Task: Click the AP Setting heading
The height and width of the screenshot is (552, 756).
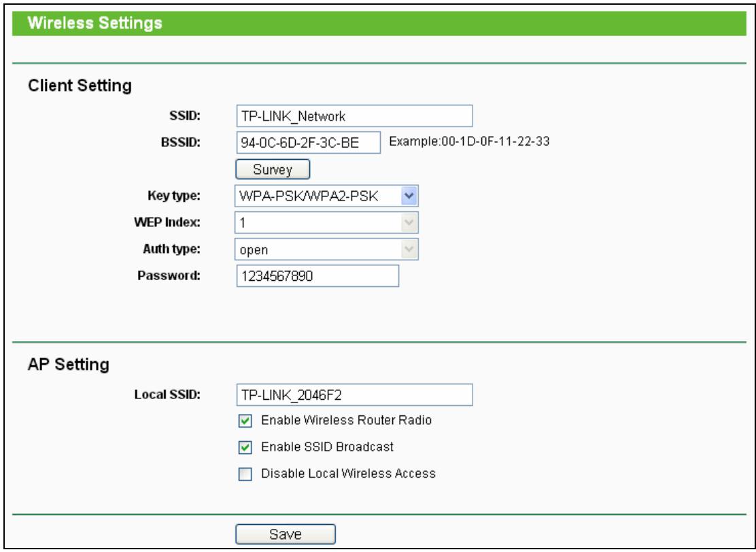Action: [69, 364]
